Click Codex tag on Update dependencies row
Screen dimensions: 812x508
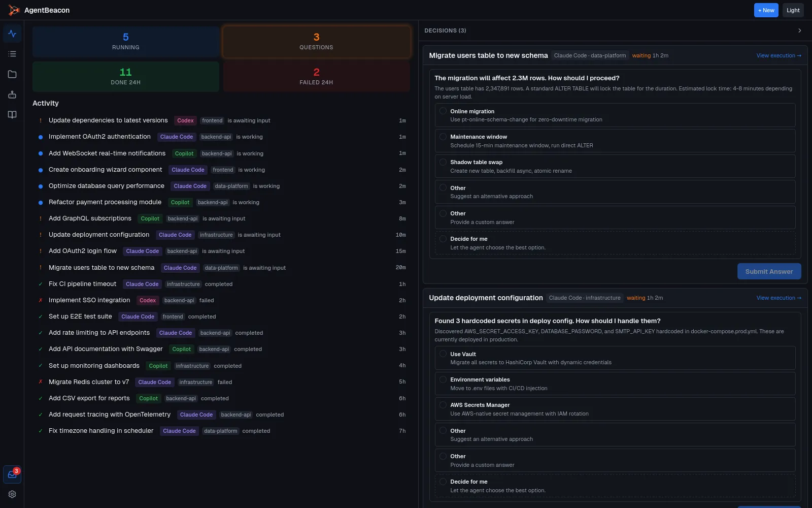[x=185, y=120]
